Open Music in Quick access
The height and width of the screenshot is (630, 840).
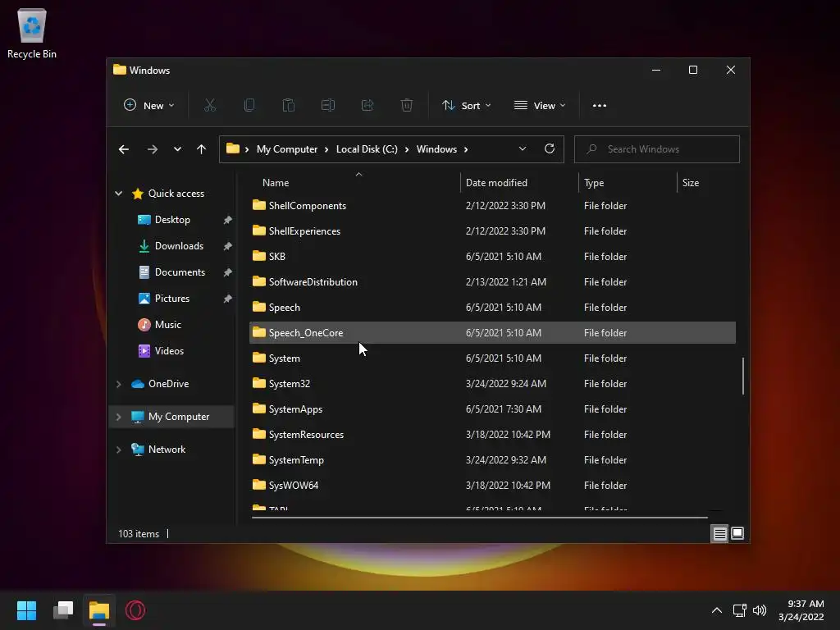167,325
